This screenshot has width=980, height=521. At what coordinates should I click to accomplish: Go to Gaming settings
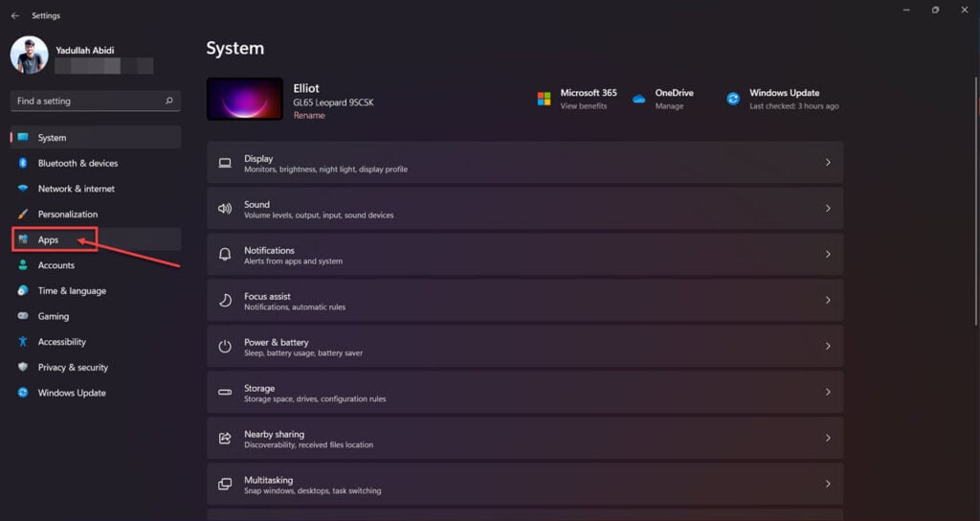point(96,316)
